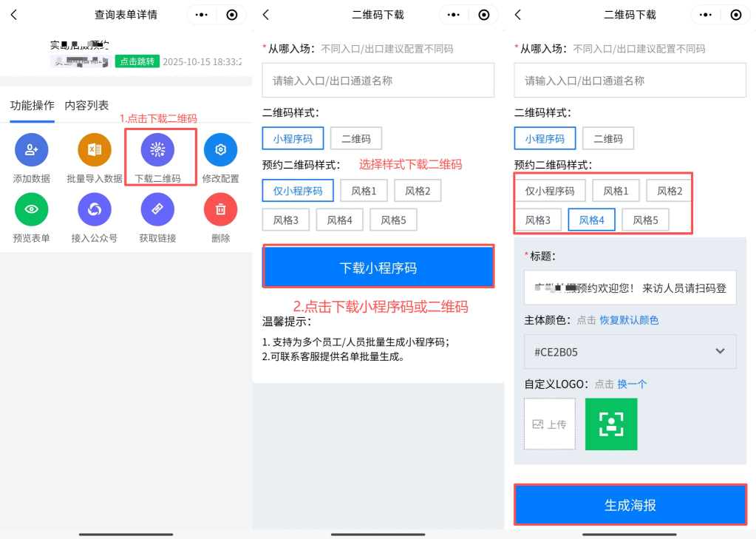Viewport: 756px width, 539px height.
Task: Click the 获取链接 icon
Action: [157, 209]
